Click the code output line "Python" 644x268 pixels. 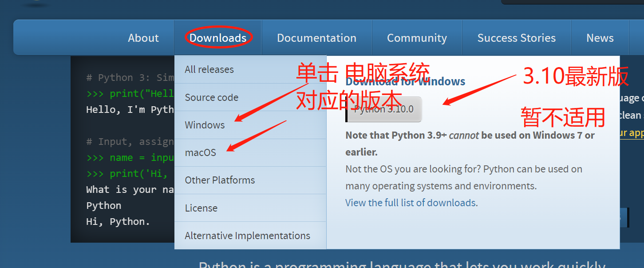click(103, 205)
